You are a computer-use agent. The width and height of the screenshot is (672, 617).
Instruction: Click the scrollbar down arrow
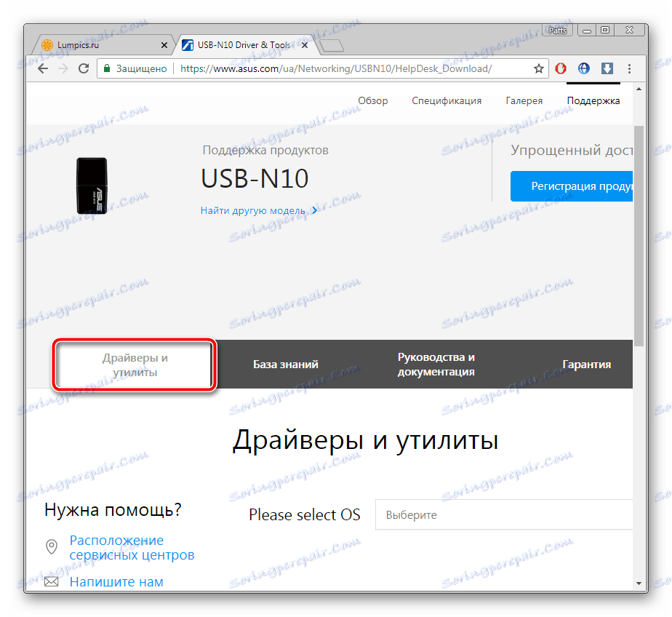639,583
